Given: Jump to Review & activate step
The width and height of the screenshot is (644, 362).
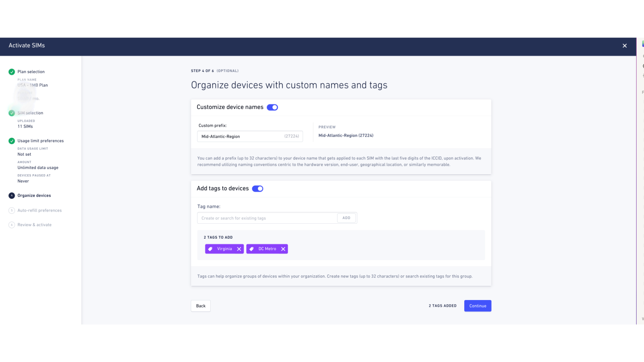Looking at the screenshot, I should coord(35,225).
